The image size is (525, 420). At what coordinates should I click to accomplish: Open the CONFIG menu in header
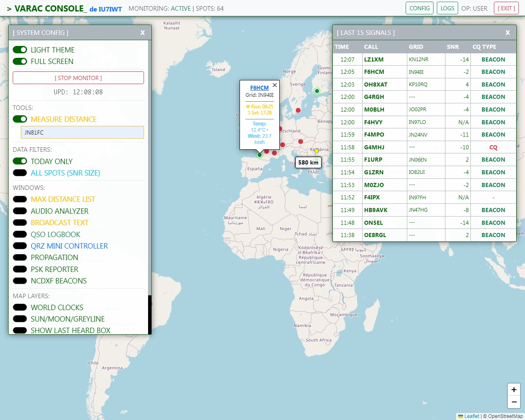[x=420, y=8]
